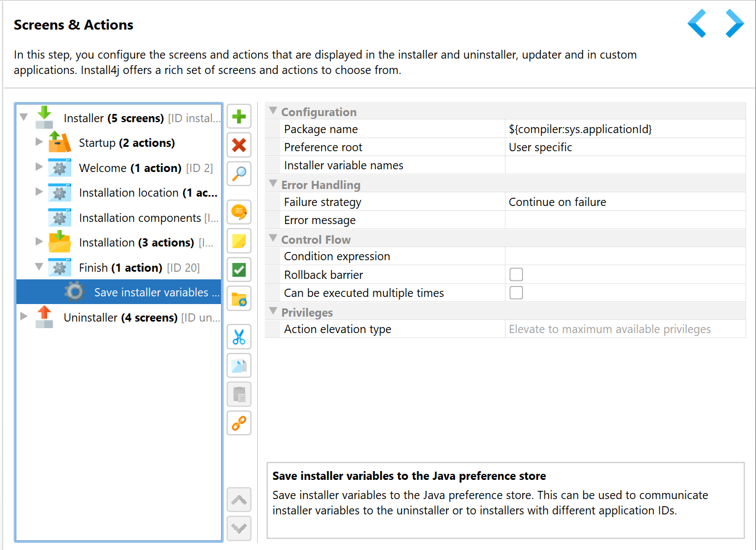The height and width of the screenshot is (550, 756).
Task: Open search with the magnifier icon
Action: point(239,174)
